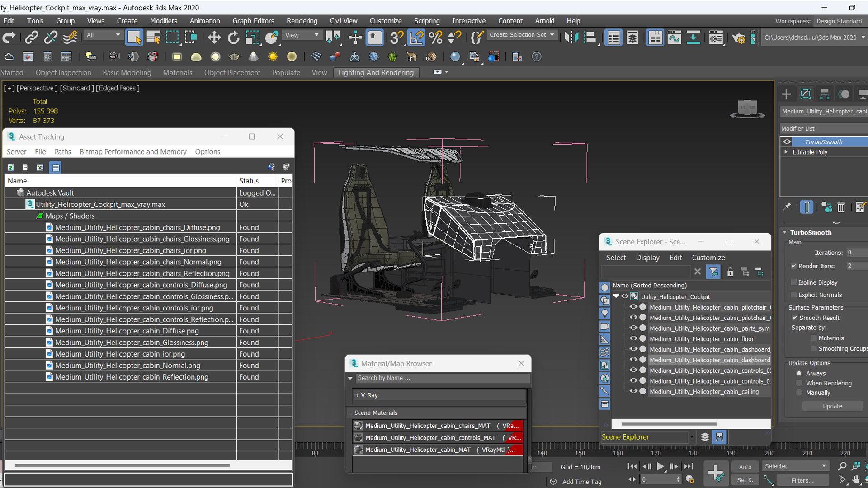Toggle the Angle Snap tool

pyautogui.click(x=416, y=38)
